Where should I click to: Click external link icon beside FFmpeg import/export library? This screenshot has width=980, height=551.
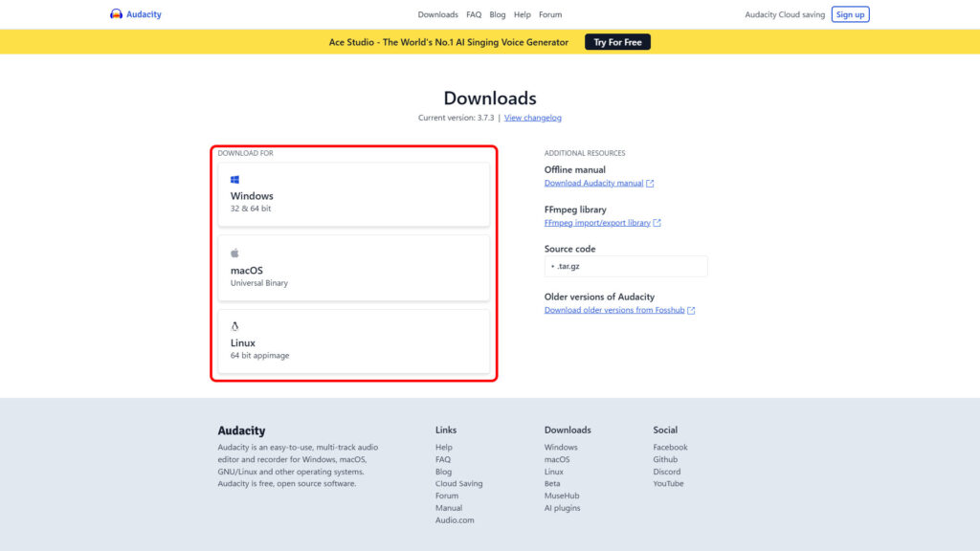pyautogui.click(x=657, y=222)
